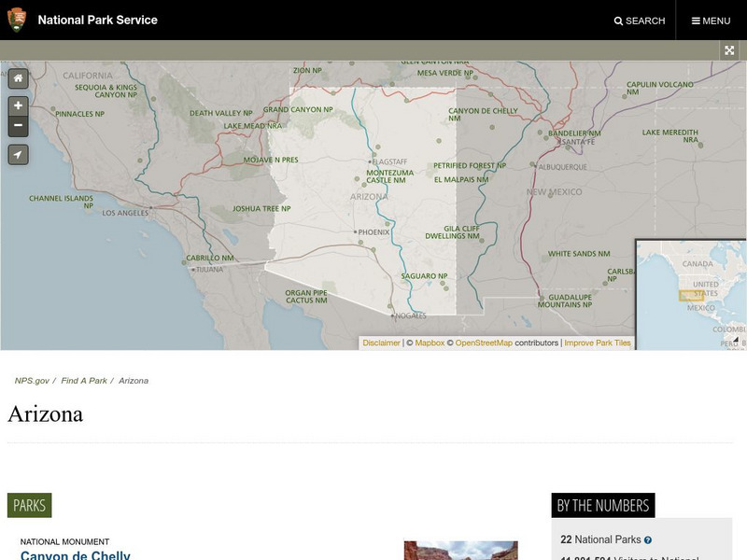Image resolution: width=747 pixels, height=560 pixels.
Task: Zoom out on the map
Action: coord(18,126)
